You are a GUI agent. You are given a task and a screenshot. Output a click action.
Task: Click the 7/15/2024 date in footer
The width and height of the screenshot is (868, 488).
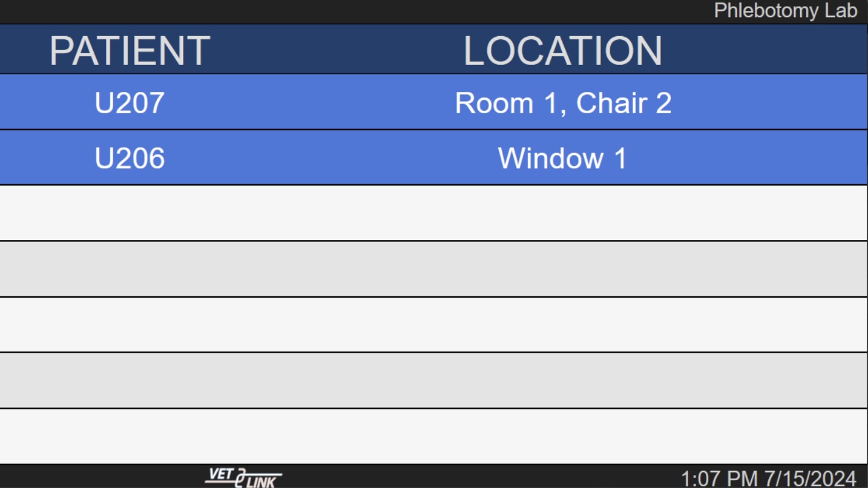coord(810,478)
